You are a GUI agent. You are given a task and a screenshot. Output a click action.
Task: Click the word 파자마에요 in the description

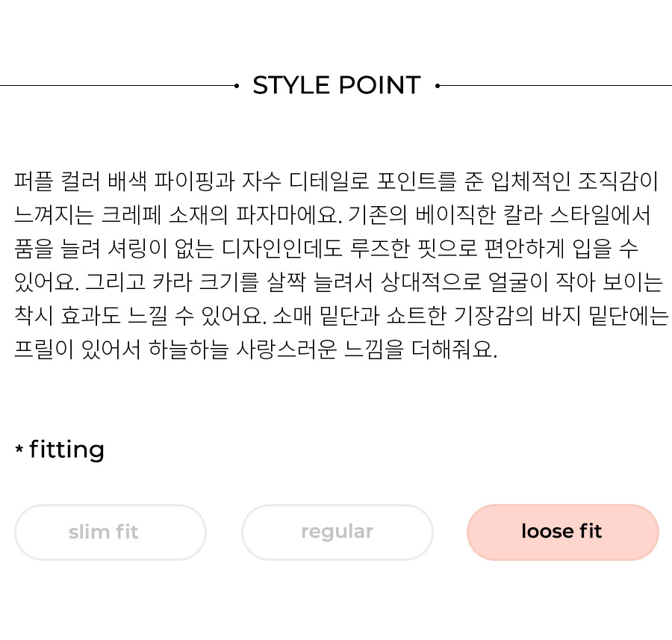[289, 214]
